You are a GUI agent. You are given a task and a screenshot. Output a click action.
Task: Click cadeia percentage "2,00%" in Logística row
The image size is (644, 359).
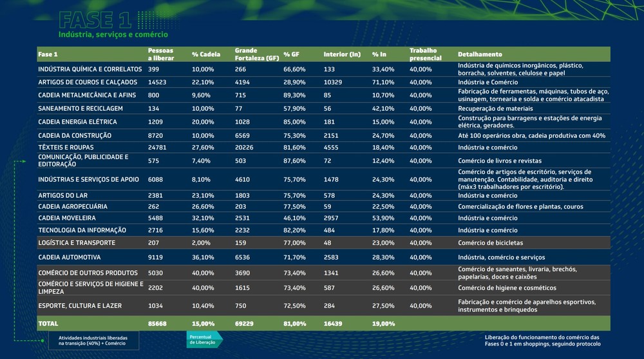tap(201, 242)
